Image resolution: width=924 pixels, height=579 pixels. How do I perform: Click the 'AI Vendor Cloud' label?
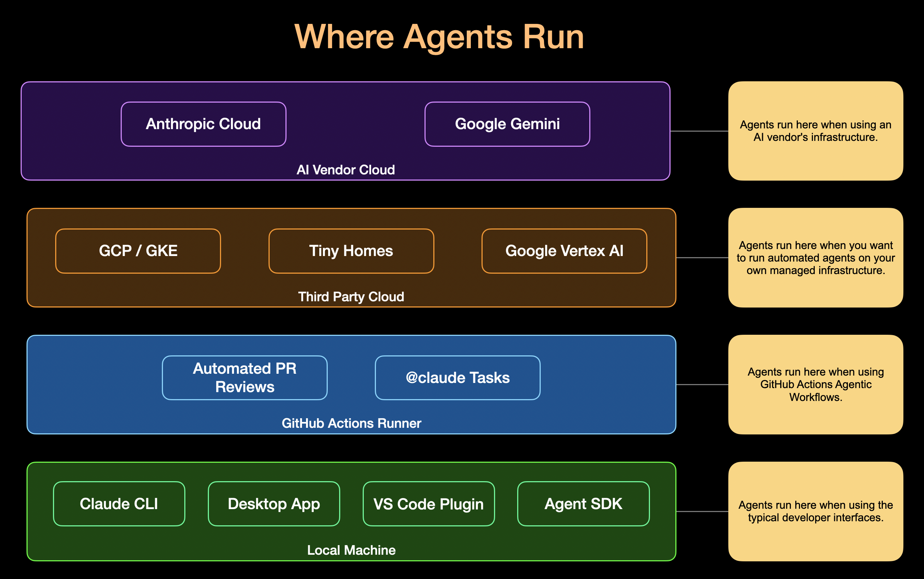click(345, 170)
